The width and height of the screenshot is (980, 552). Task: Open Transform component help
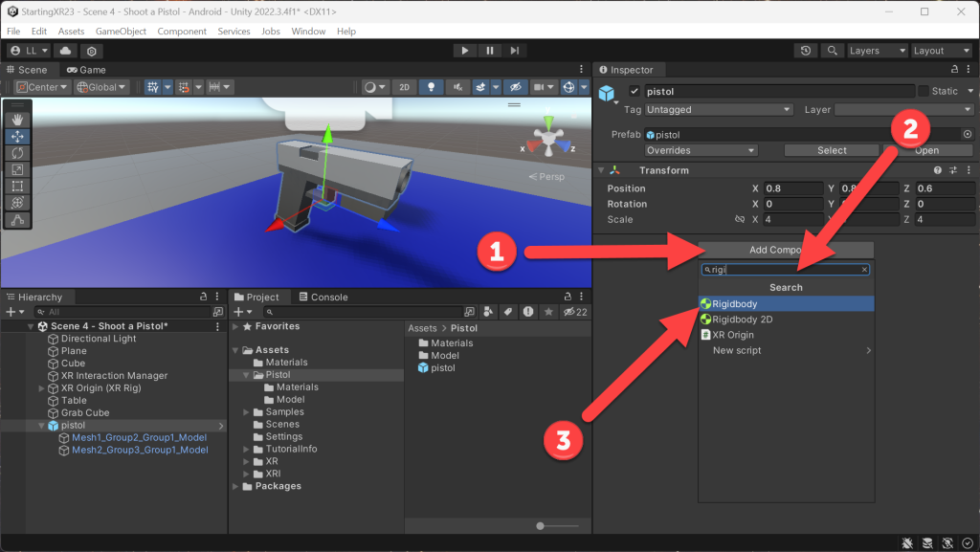coord(937,170)
